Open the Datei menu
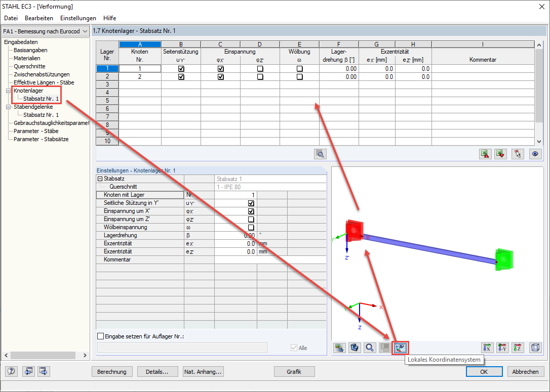This screenshot has height=392, width=550. coord(11,18)
